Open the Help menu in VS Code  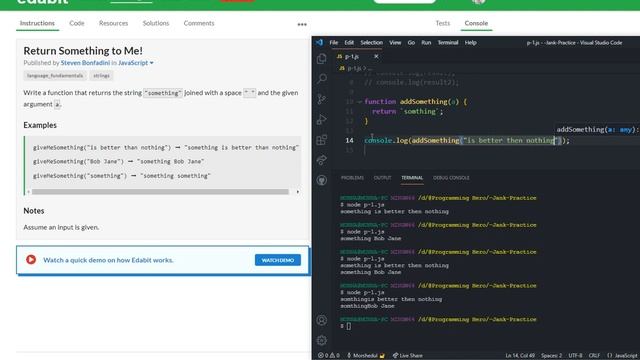[471, 42]
